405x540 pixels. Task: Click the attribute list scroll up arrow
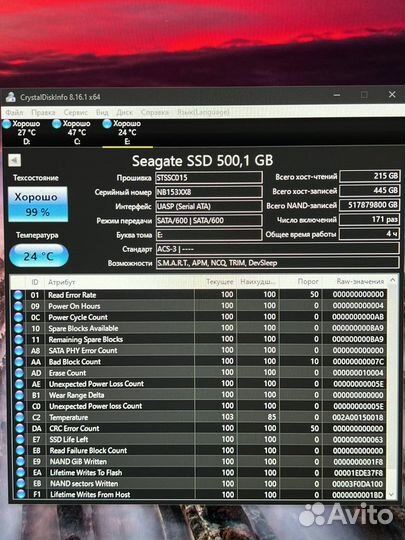pos(392,280)
